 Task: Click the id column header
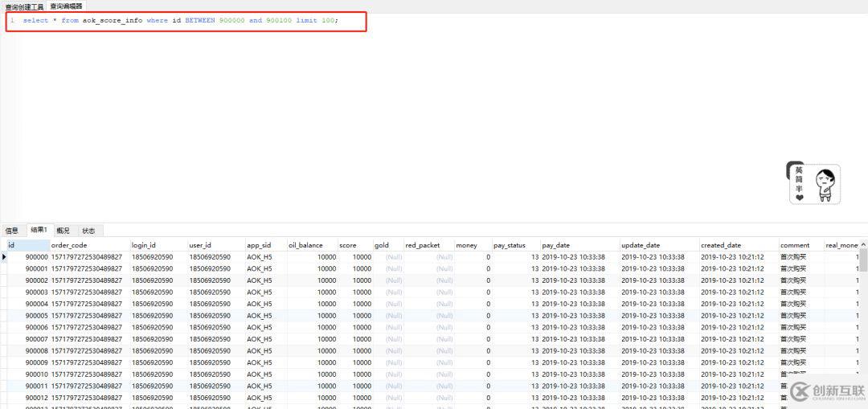26,245
